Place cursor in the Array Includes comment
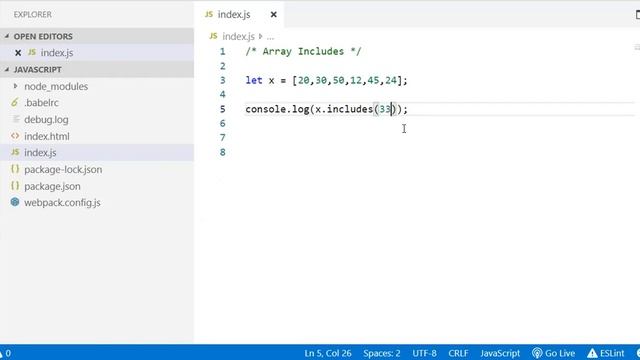The height and width of the screenshot is (360, 640). 303,51
